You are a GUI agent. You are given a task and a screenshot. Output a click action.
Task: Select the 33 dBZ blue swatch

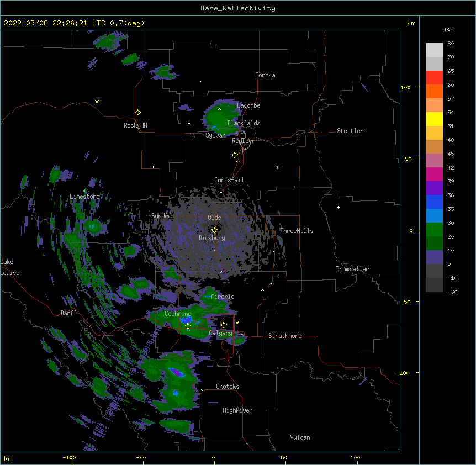434,202
